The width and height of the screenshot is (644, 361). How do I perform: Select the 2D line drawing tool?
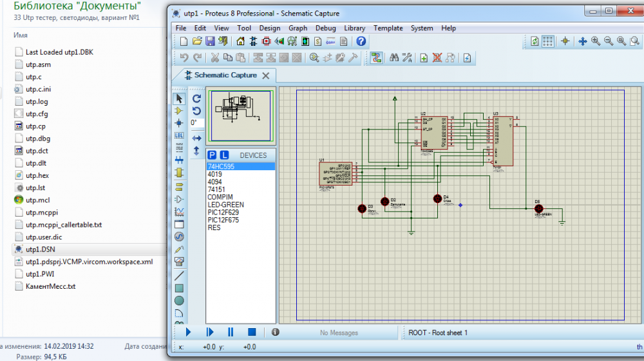click(179, 275)
